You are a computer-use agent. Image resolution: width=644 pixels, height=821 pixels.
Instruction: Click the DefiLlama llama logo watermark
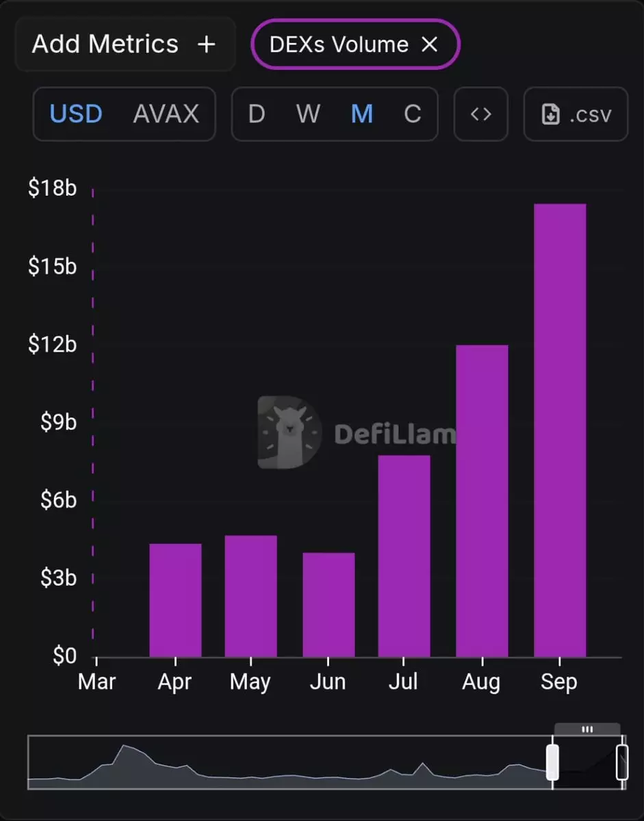pos(289,432)
